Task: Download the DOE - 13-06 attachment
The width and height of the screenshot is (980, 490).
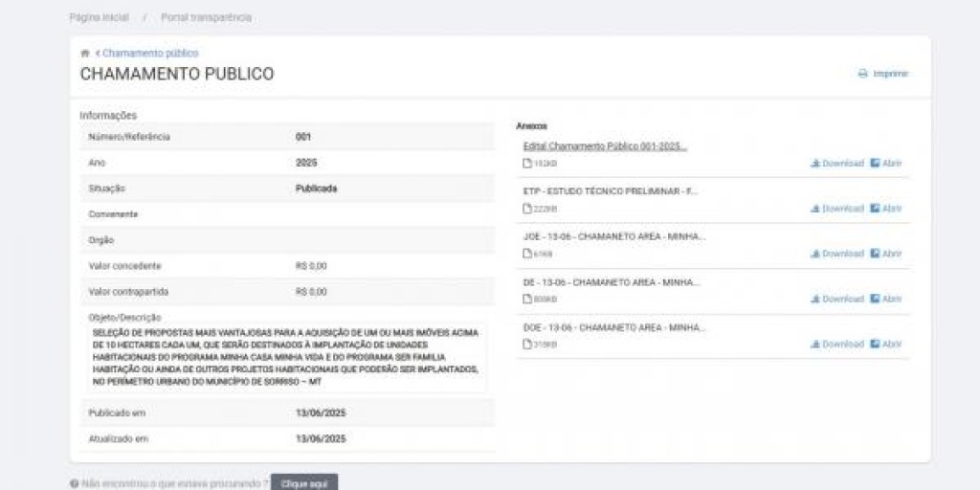Action: tap(837, 344)
